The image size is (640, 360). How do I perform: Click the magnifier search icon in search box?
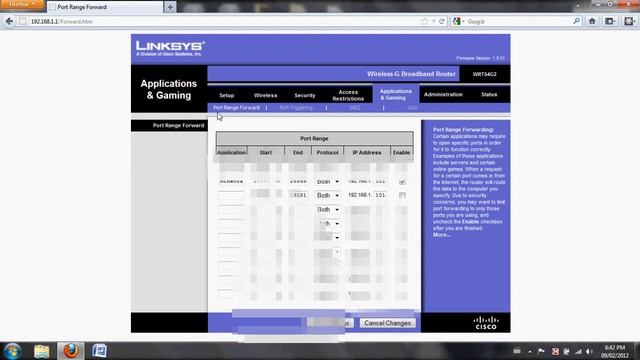(576, 21)
